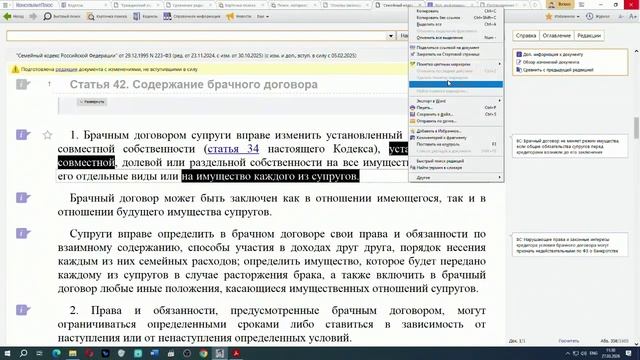Screen dimensions: 640x360
Task: Click the Найти button next to search
Action: [403, 36]
